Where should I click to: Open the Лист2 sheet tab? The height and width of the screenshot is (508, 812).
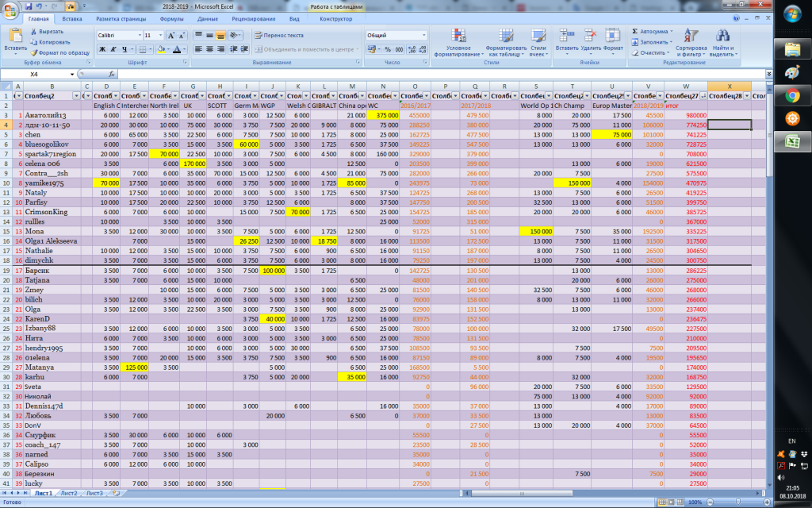(x=69, y=493)
